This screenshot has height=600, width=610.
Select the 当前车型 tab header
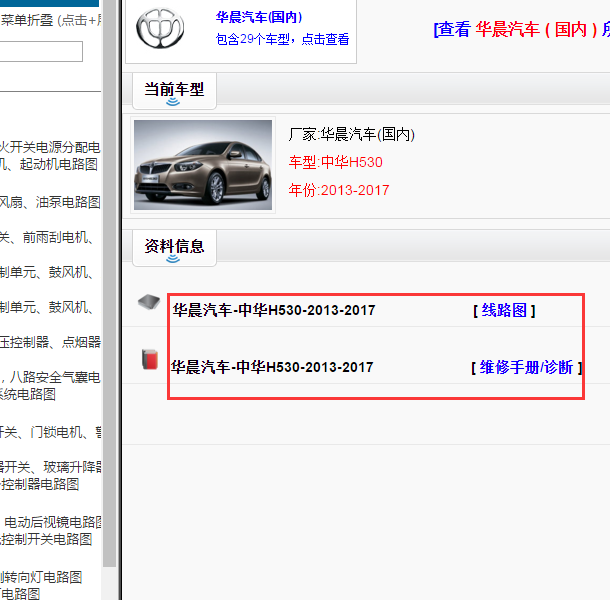point(174,90)
